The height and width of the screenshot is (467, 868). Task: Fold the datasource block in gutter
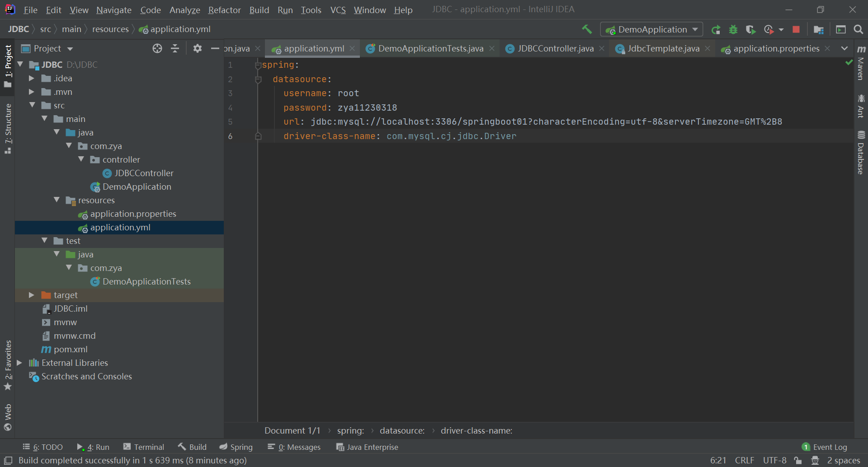(x=258, y=79)
